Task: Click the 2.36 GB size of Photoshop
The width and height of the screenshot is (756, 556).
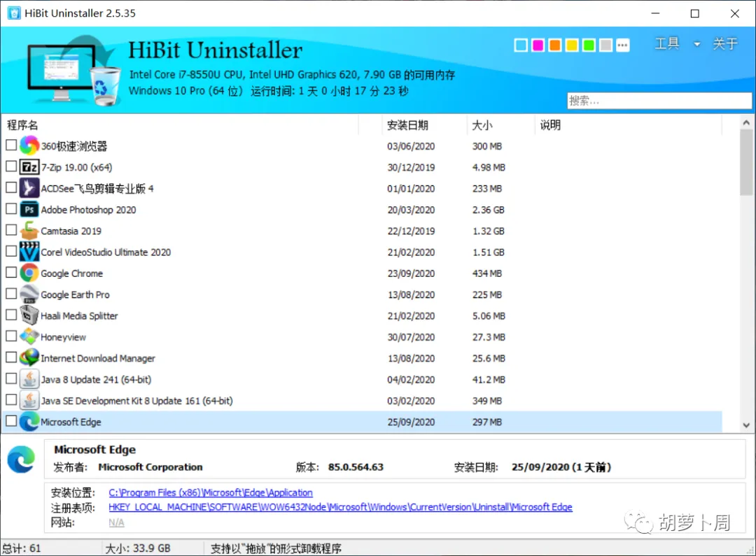Action: [x=489, y=210]
